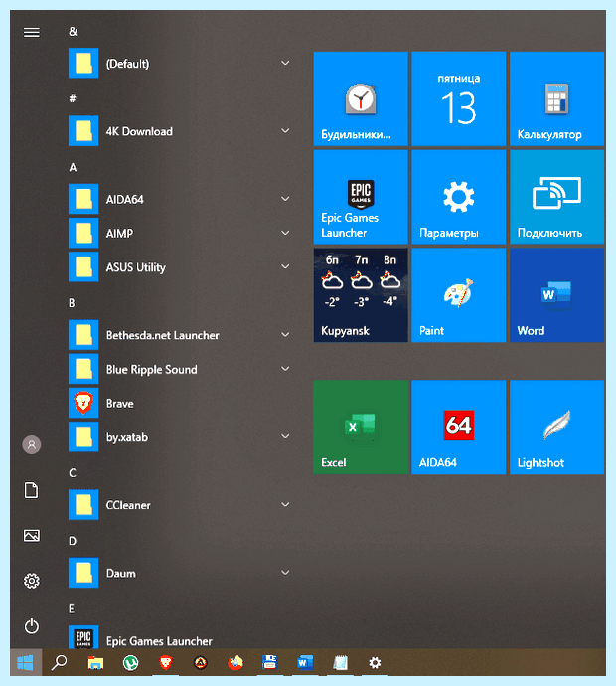Launch the Lightshot tile

556,427
